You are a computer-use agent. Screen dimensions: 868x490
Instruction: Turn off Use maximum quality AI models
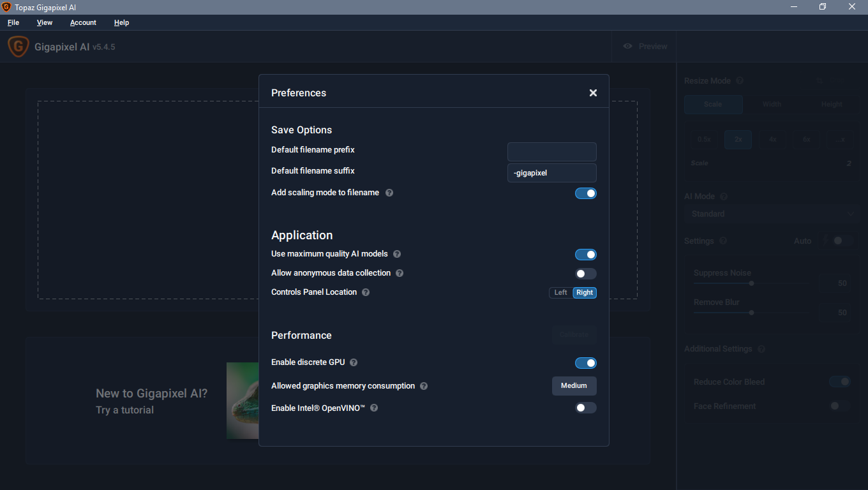[585, 255]
